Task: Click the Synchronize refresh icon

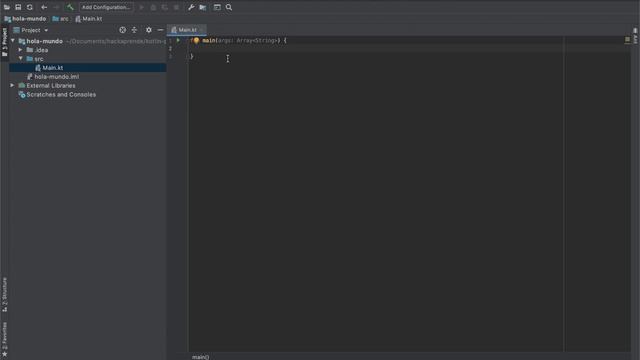Action: [x=30, y=7]
